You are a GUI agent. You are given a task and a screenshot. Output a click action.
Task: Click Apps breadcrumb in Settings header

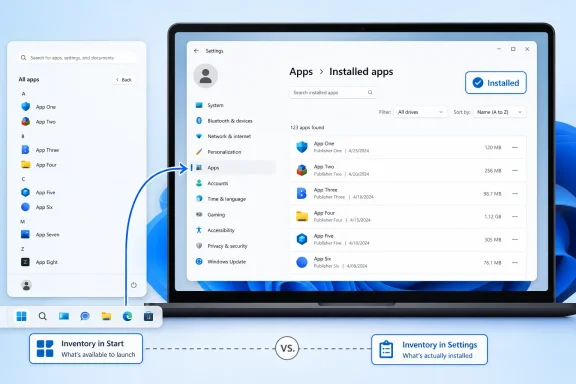tap(301, 72)
